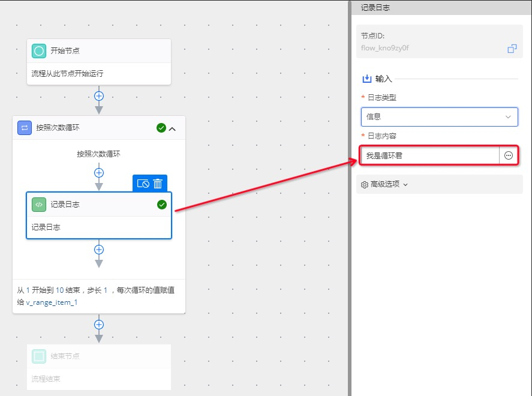Click the green check status on 记录日志 node
Image resolution: width=532 pixels, height=396 pixels.
tap(162, 205)
